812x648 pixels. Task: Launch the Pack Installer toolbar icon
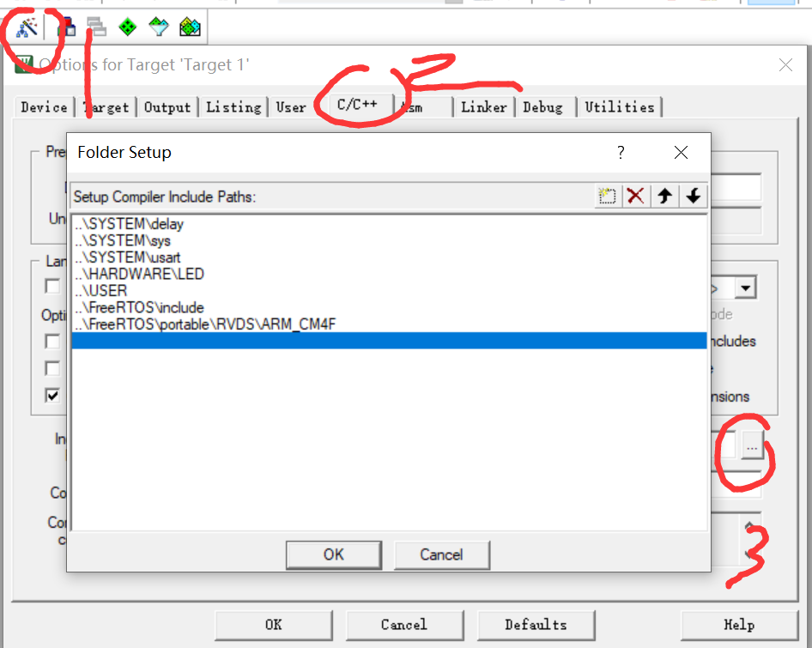(190, 27)
